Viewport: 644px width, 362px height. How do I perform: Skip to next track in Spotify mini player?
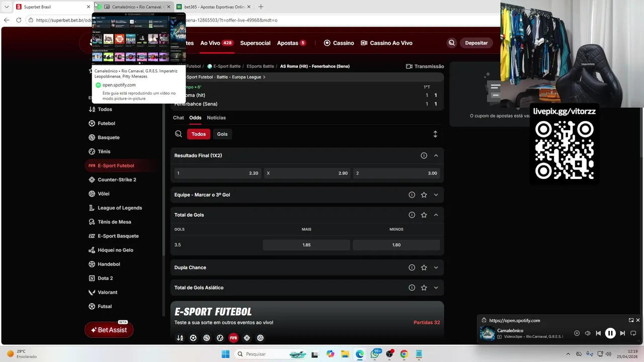(622, 333)
